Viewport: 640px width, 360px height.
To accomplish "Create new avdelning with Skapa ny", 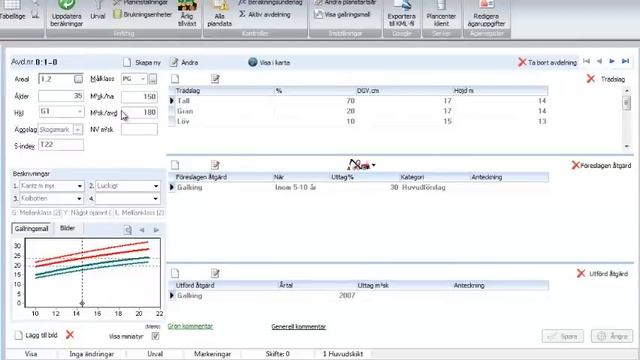I will pyautogui.click(x=142, y=62).
